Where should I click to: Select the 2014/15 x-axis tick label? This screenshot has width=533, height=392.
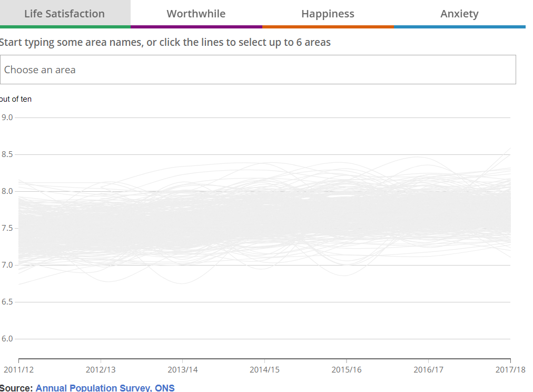(264, 370)
